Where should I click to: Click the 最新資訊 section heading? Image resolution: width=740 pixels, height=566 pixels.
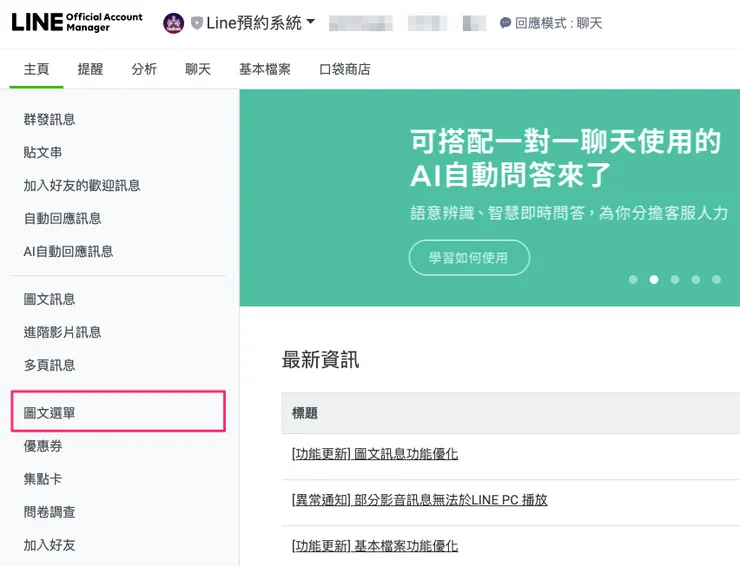[x=320, y=360]
